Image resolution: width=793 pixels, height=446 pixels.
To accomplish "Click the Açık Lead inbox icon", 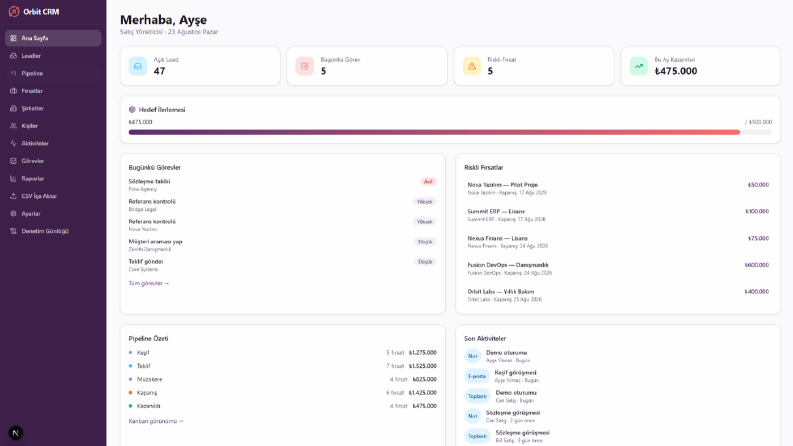I will (x=138, y=66).
